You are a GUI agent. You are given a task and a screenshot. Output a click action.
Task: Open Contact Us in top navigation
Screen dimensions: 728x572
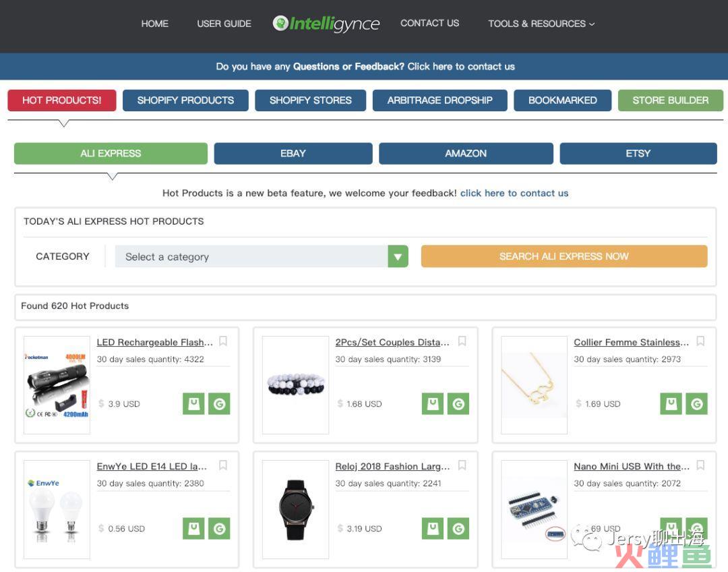pos(430,23)
